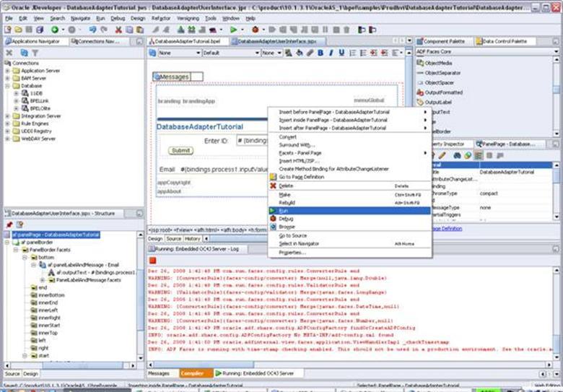Viewport: 563px width, 392px height.
Task: Click the Structure pane vertical scrollbar
Action: 141,295
